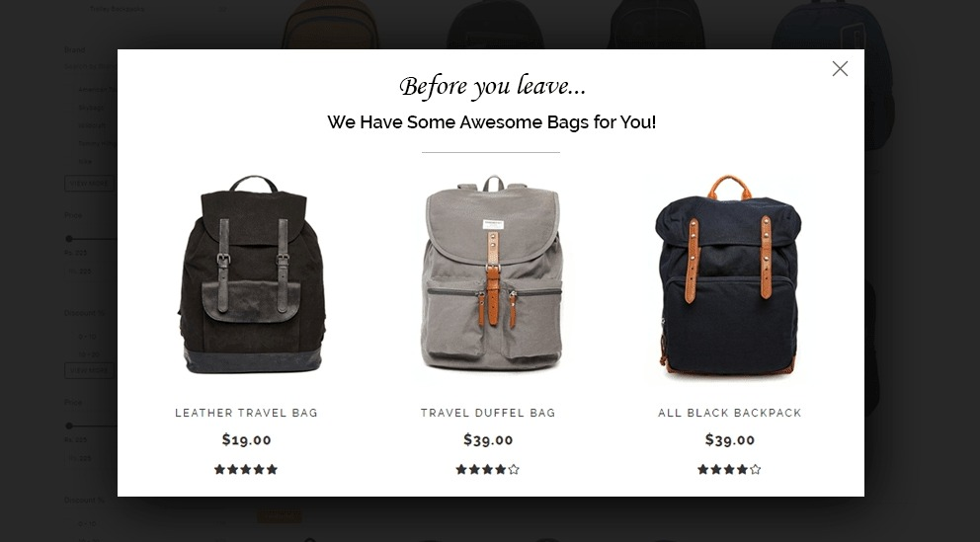This screenshot has width=980, height=542.
Task: Click the upper dimmed Price slider handle
Action: pyautogui.click(x=69, y=239)
